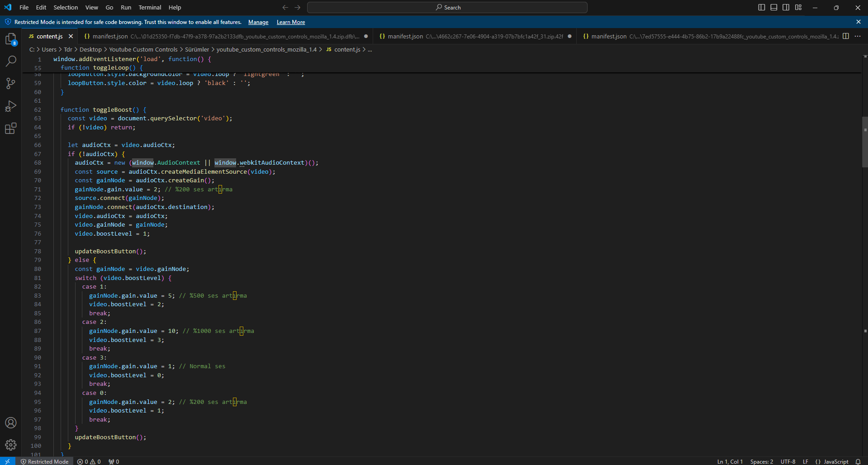Click the Learn More link
This screenshot has height=465, width=868.
click(x=291, y=22)
